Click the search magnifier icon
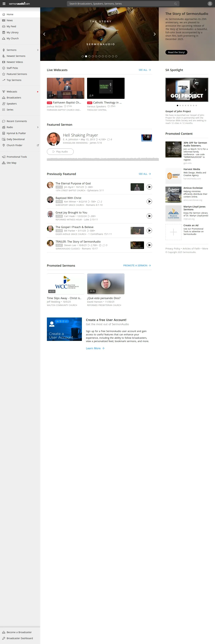 click(175, 4)
